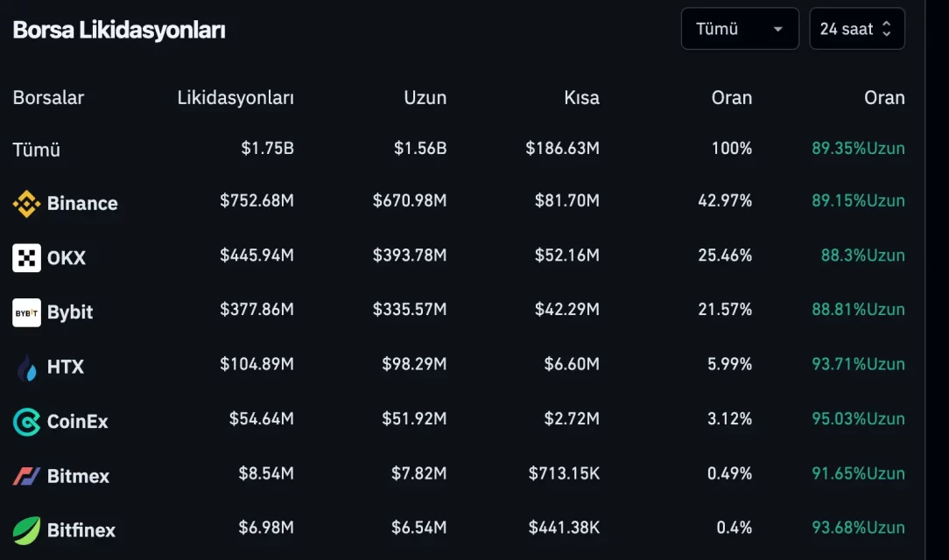Sort by Likidasyonları column header

235,98
